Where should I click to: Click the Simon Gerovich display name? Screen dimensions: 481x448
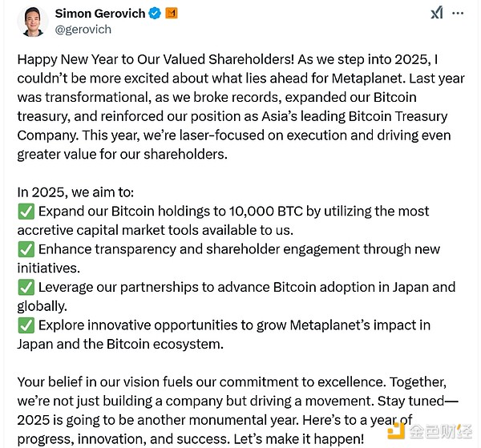pyautogui.click(x=100, y=14)
